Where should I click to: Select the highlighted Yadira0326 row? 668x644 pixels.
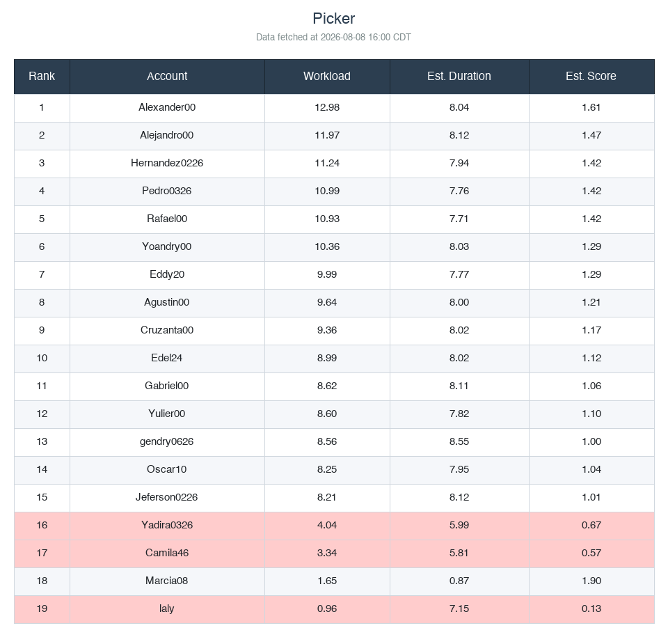[334, 525]
